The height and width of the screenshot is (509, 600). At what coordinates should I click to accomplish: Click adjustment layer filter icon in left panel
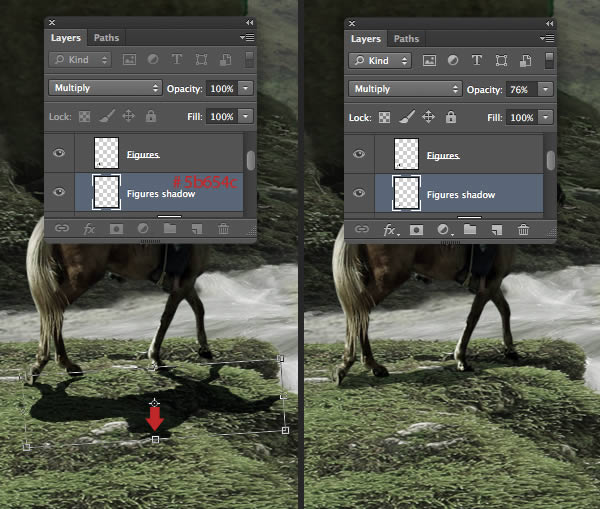coord(153,59)
